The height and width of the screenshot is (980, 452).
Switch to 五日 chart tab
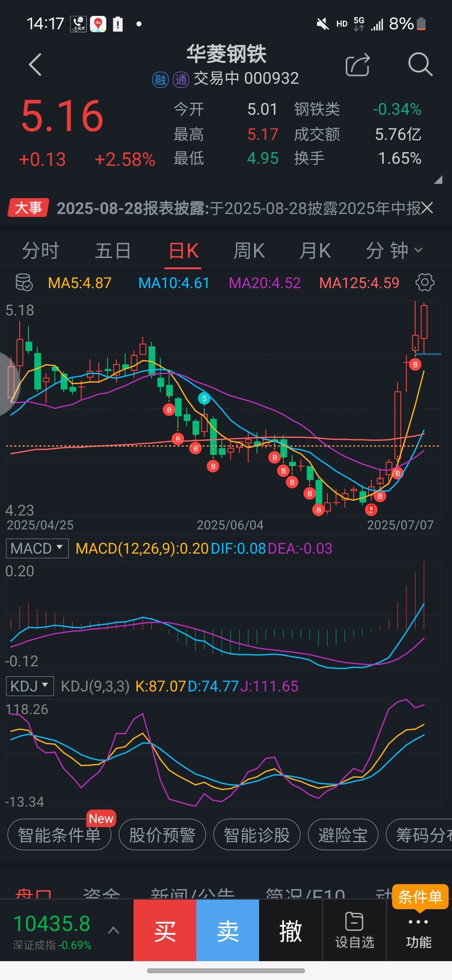pos(113,251)
